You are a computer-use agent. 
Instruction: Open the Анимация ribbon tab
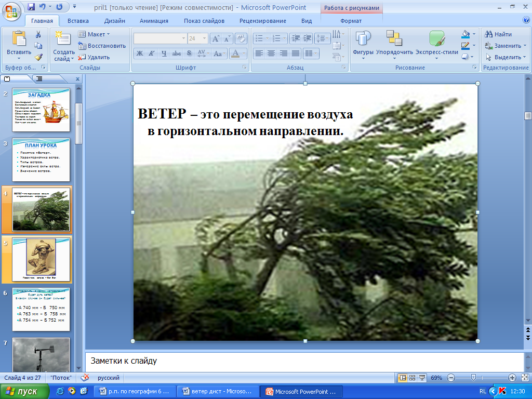tap(154, 21)
